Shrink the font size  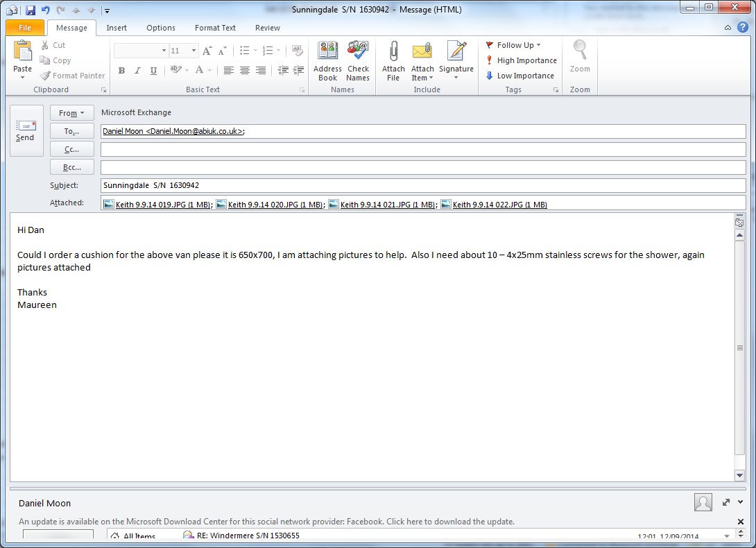tap(222, 51)
